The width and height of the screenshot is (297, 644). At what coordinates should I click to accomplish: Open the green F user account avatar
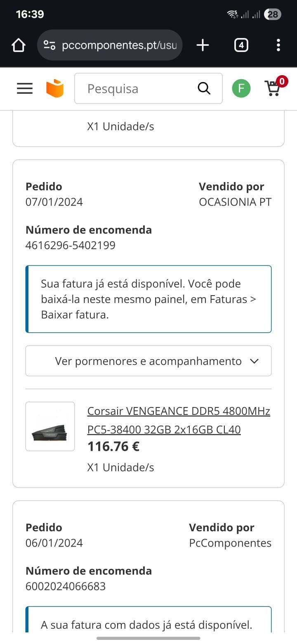click(x=241, y=88)
